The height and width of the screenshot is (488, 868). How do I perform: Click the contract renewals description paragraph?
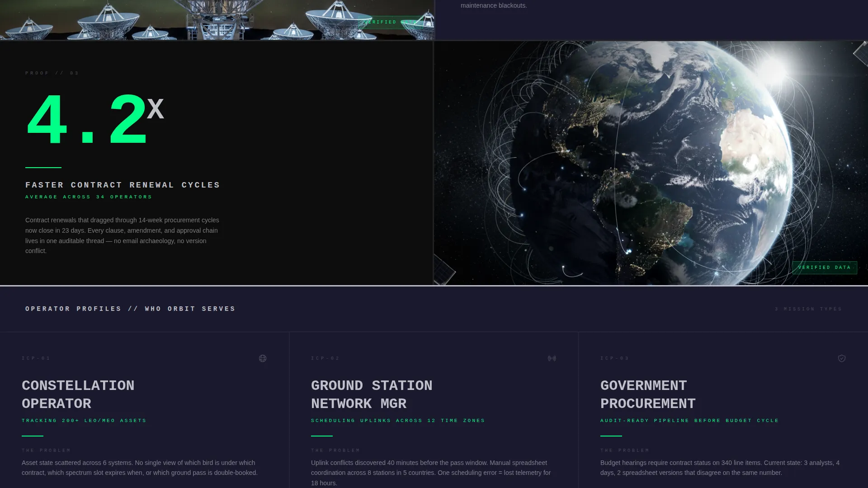click(x=123, y=235)
